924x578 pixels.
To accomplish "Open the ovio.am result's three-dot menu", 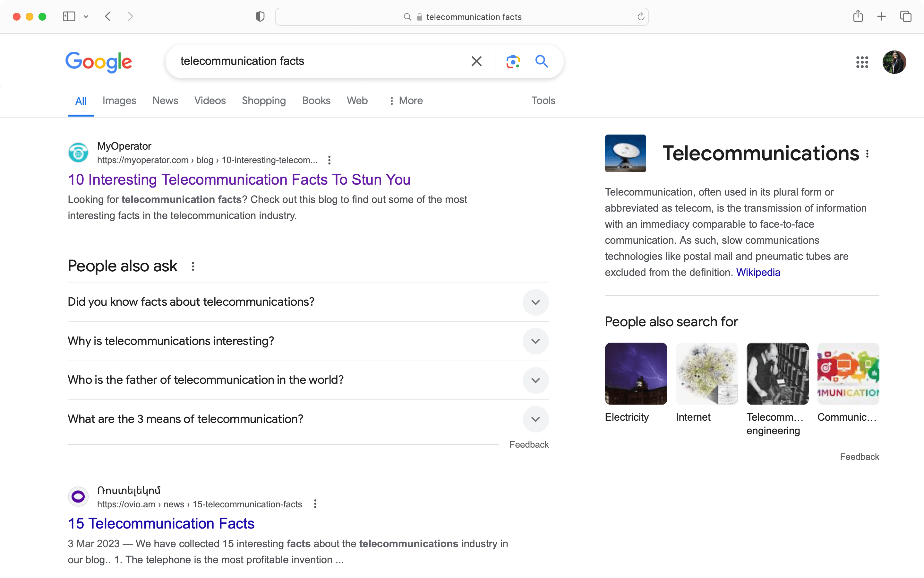I will coord(315,504).
